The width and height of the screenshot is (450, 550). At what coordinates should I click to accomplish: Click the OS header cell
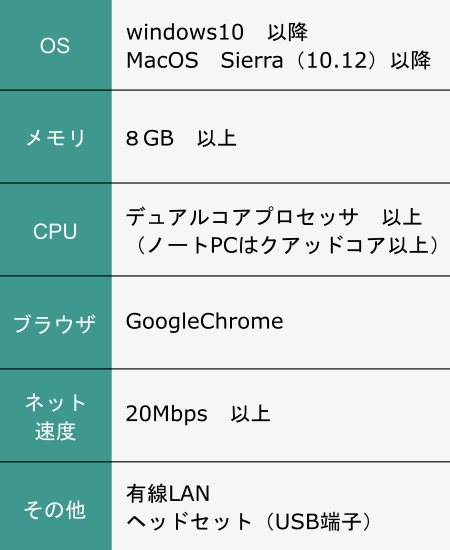tap(56, 45)
